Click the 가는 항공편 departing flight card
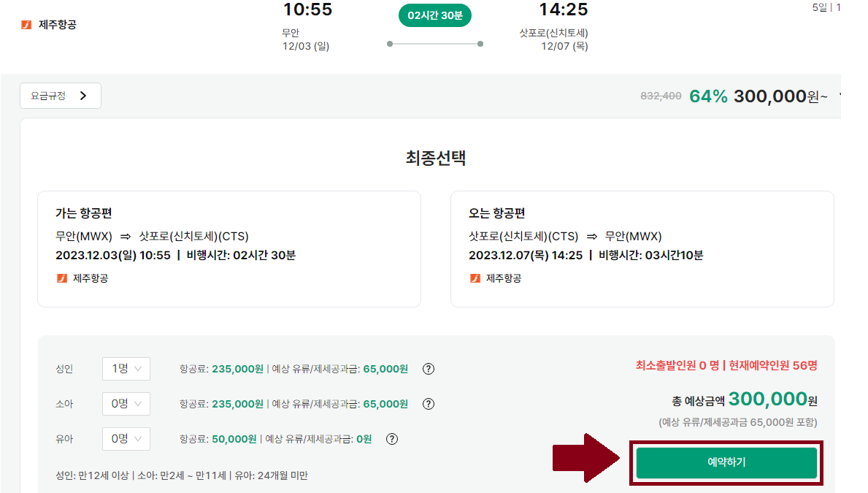The height and width of the screenshot is (493, 868). click(x=229, y=248)
